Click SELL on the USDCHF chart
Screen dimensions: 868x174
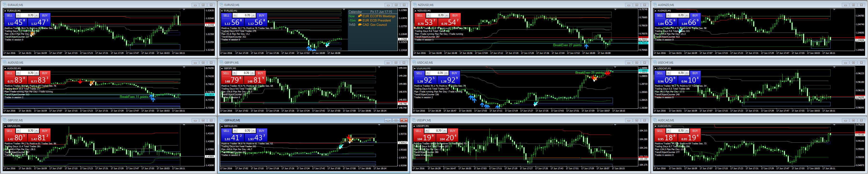pos(660,73)
